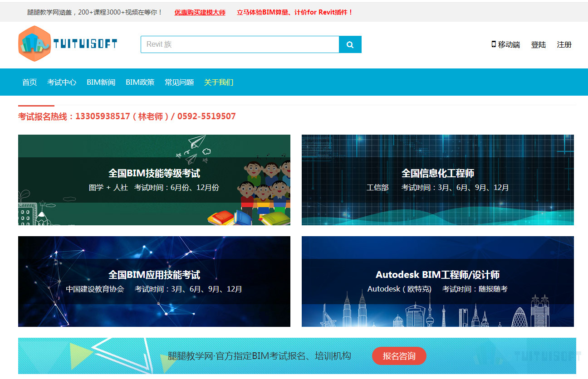The height and width of the screenshot is (379, 588).
Task: Open 考试中心 in the navigation bar
Action: point(62,82)
